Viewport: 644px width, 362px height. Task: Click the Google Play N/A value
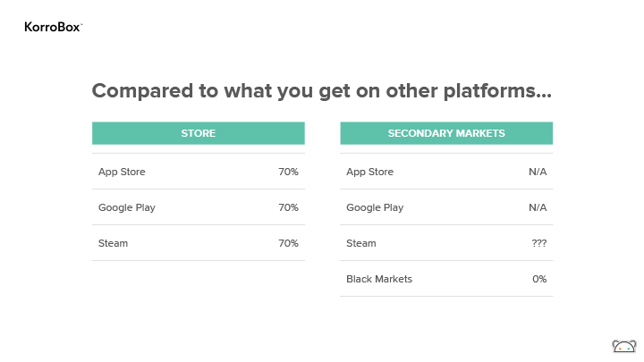(538, 207)
